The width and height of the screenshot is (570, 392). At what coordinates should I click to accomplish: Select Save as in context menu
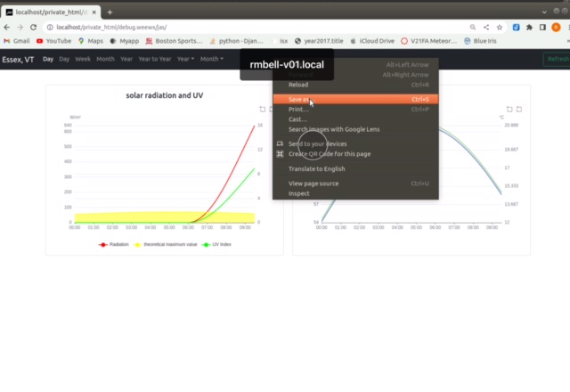click(299, 100)
